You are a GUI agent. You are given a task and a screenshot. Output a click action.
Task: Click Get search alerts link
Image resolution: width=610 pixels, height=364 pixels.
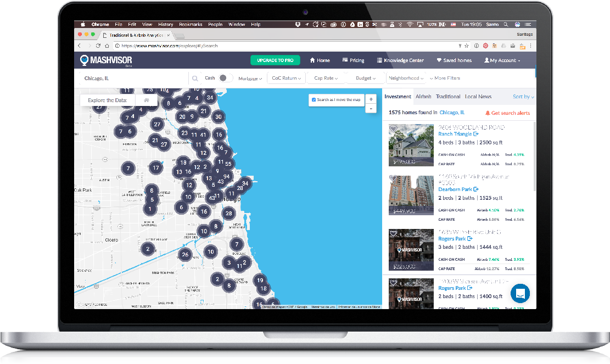[x=511, y=113]
